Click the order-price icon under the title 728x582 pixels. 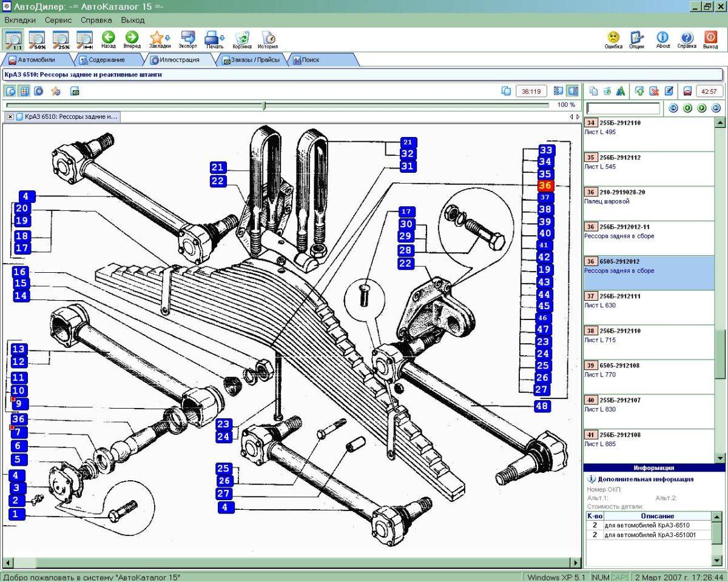point(75,92)
